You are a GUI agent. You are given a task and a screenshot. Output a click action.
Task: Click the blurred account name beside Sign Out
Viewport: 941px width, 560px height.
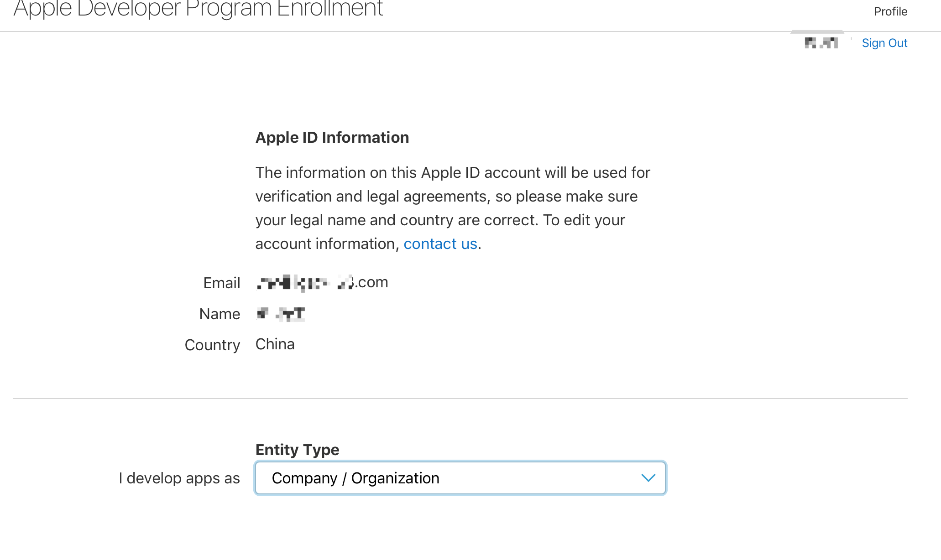[821, 43]
